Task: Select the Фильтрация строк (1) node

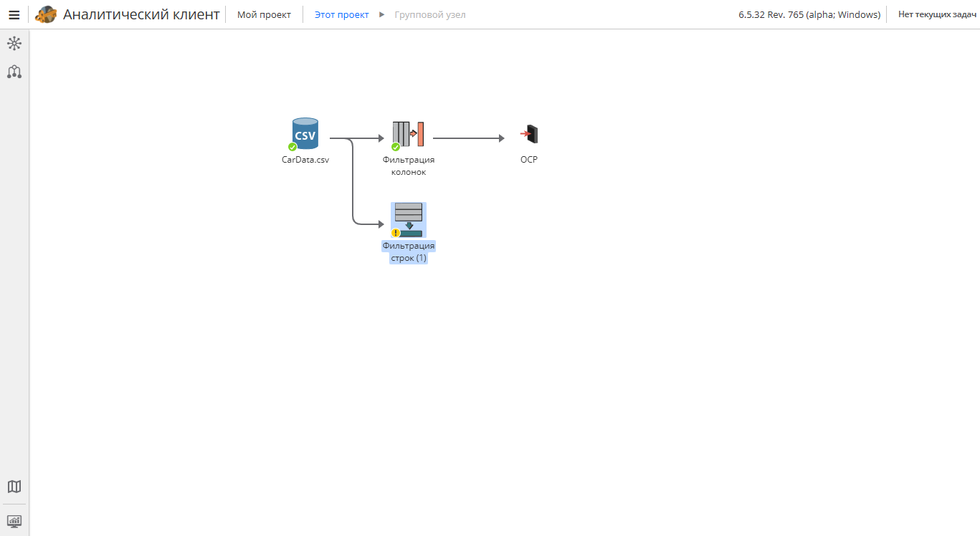Action: (x=409, y=220)
